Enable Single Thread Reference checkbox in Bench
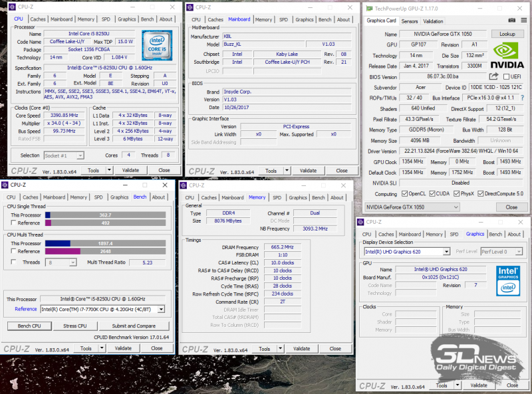 13,223
